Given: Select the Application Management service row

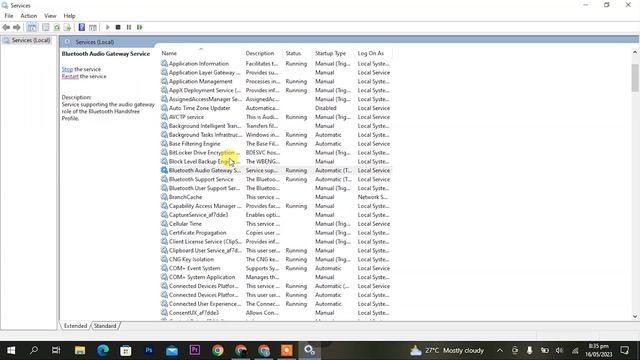Looking at the screenshot, I should [276, 82].
